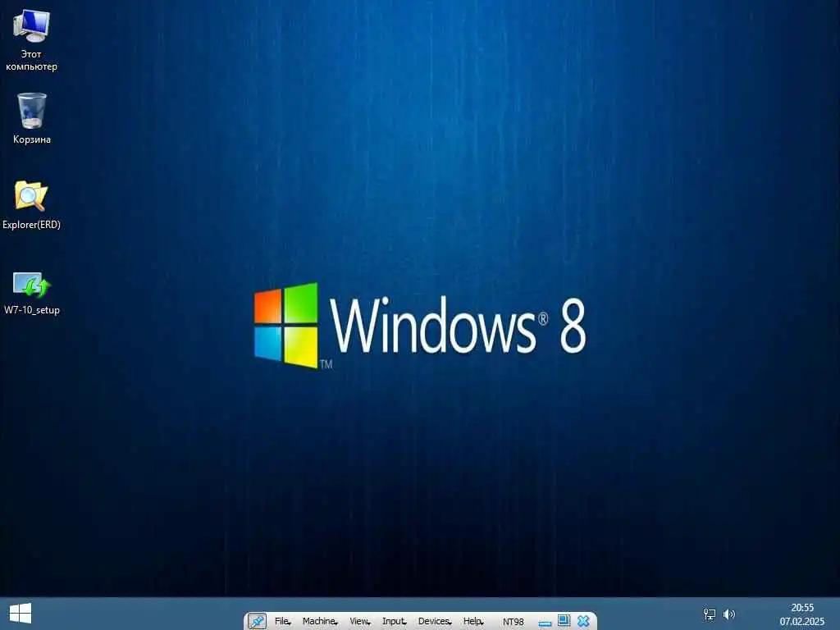
Task: Close the virtual machine via mini toolbar X
Action: point(583,622)
